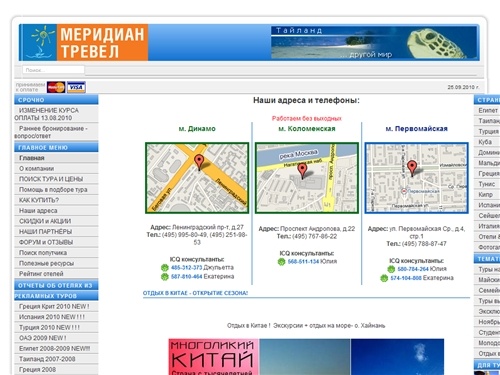
Task: Click the м. Динамо heading
Action: pyautogui.click(x=197, y=129)
